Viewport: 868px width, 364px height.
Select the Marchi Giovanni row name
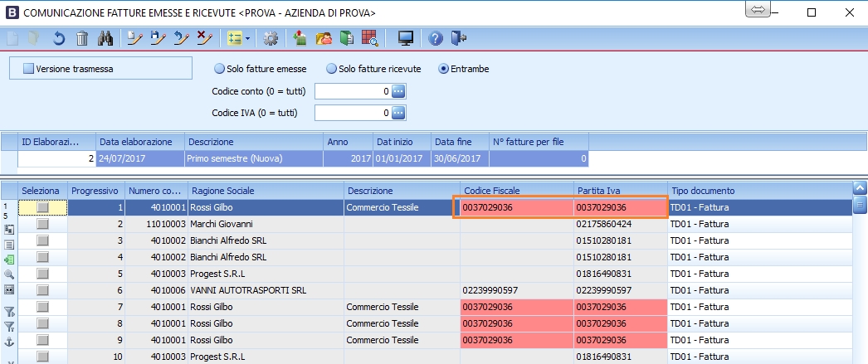221,224
